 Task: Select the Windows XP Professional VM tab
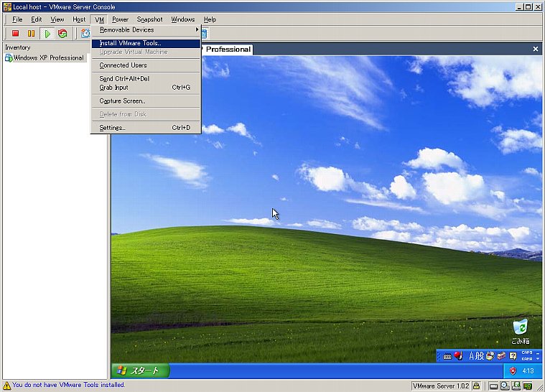pos(228,50)
